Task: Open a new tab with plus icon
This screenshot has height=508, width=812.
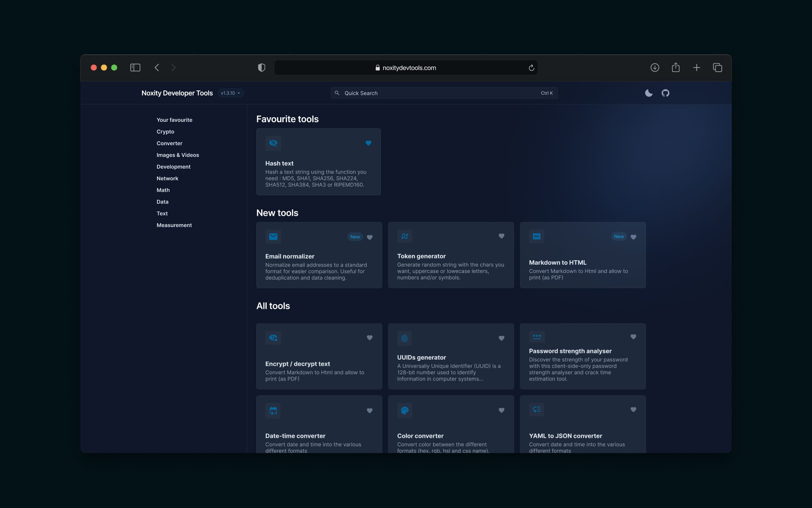Action: click(x=696, y=68)
